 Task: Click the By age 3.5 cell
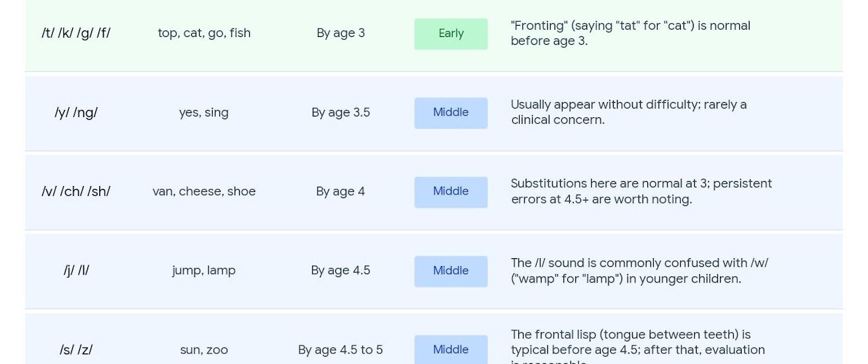pyautogui.click(x=340, y=113)
